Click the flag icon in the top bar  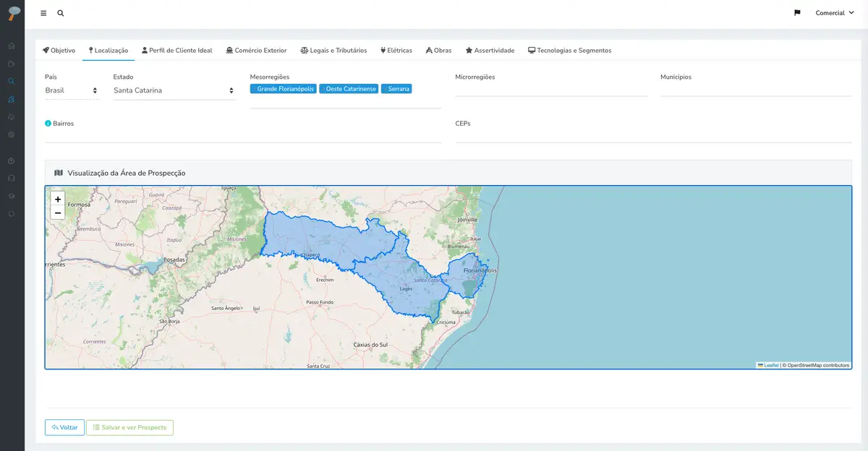click(x=797, y=13)
